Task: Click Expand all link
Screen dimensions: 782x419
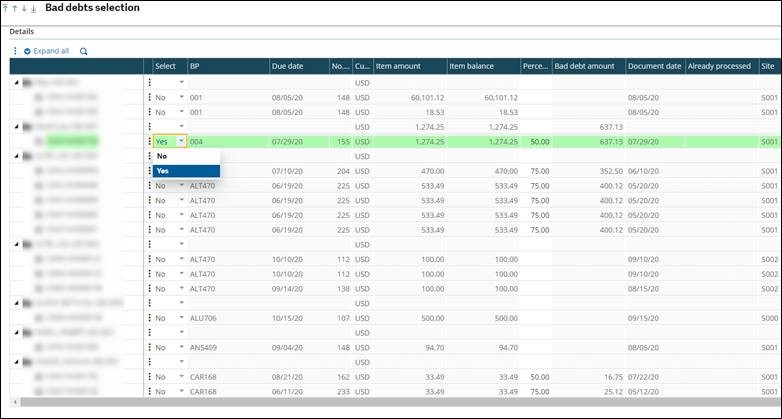Action: (46, 51)
